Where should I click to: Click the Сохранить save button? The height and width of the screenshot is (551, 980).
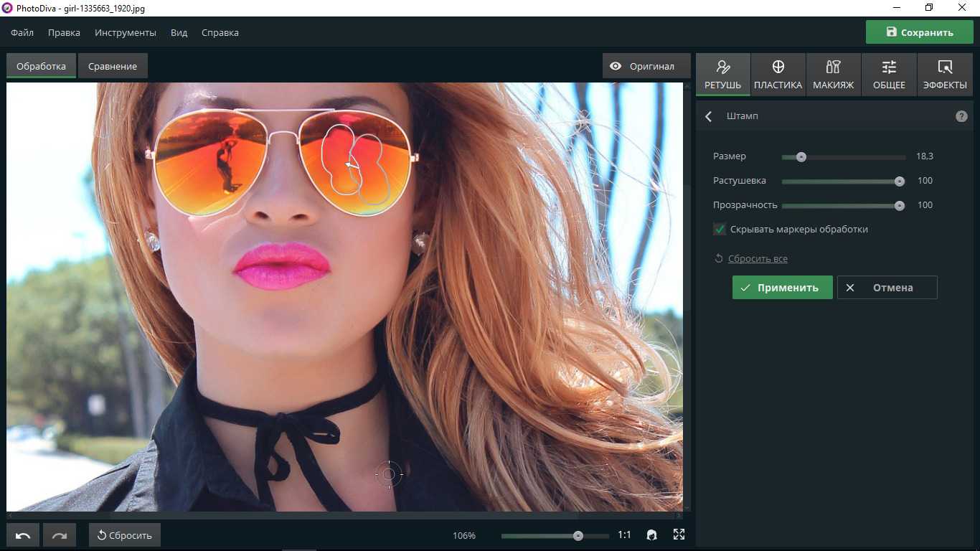(919, 32)
